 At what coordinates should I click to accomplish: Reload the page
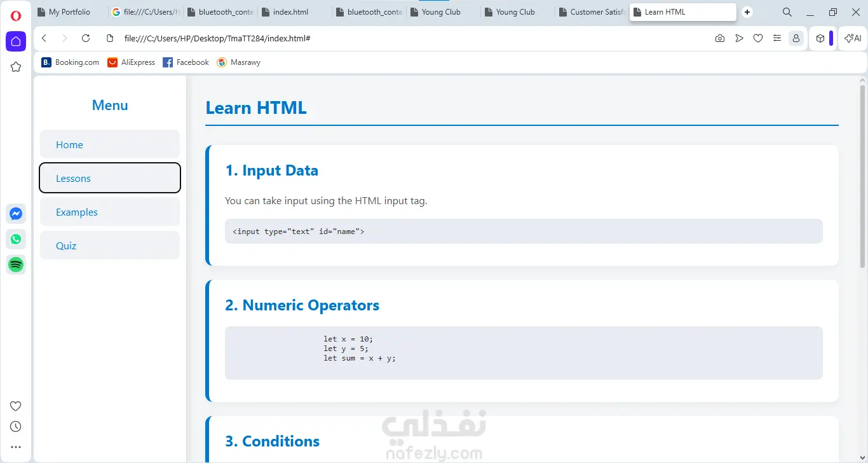86,38
